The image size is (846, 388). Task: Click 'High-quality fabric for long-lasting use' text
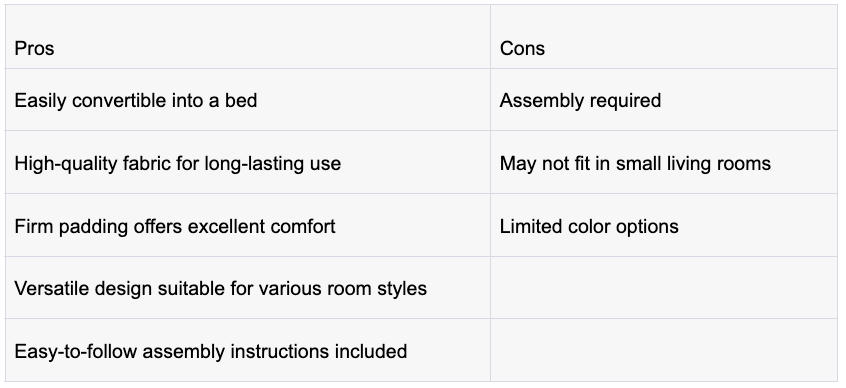178,164
